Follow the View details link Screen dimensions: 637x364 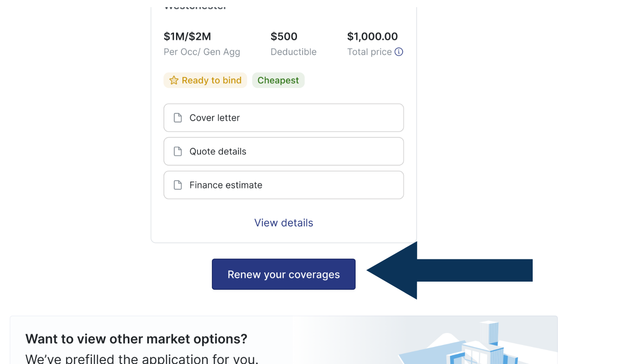pyautogui.click(x=283, y=223)
